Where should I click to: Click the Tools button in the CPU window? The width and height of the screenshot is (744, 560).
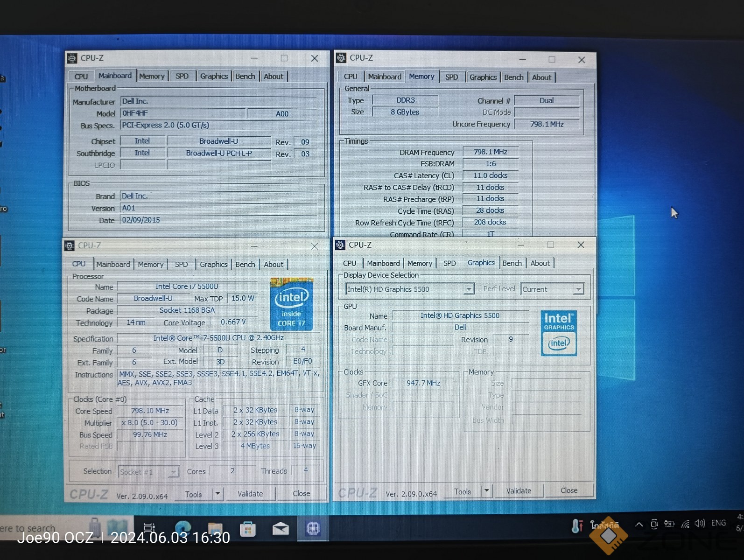click(193, 494)
